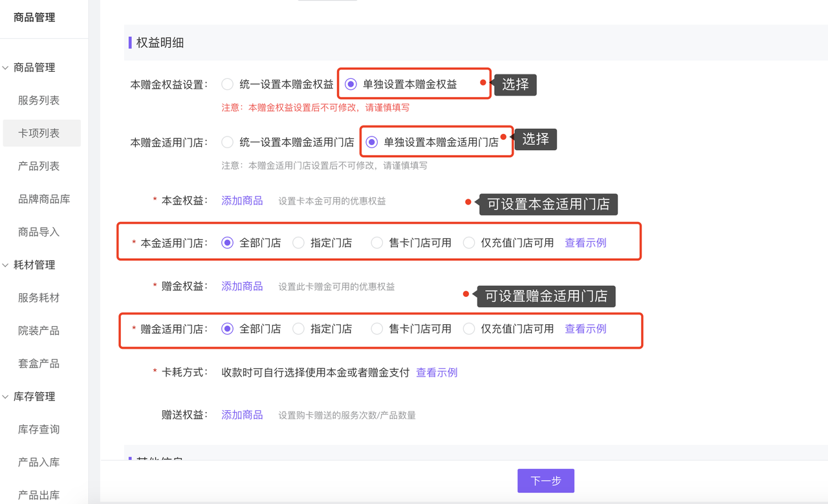Choose 指定门店 for 赠金适用门店
The height and width of the screenshot is (504, 828).
click(298, 329)
